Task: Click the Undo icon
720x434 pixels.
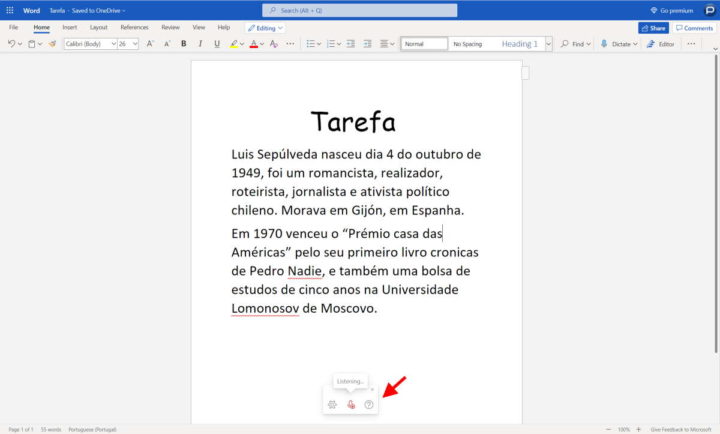Action: coord(11,44)
